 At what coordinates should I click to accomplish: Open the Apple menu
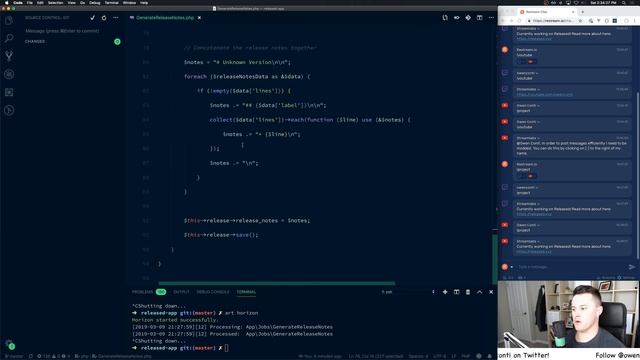coord(6,2)
